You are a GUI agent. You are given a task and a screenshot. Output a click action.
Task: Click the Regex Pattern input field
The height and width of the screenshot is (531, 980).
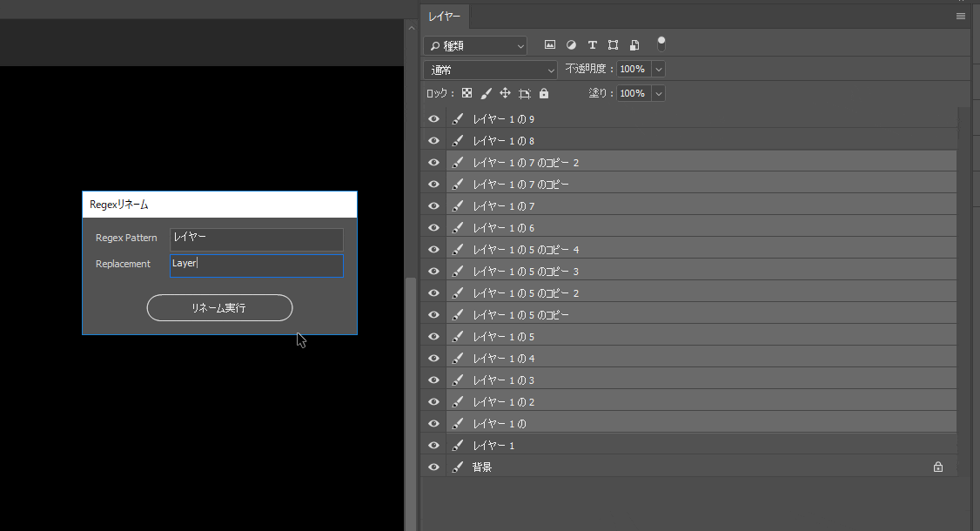(256, 238)
